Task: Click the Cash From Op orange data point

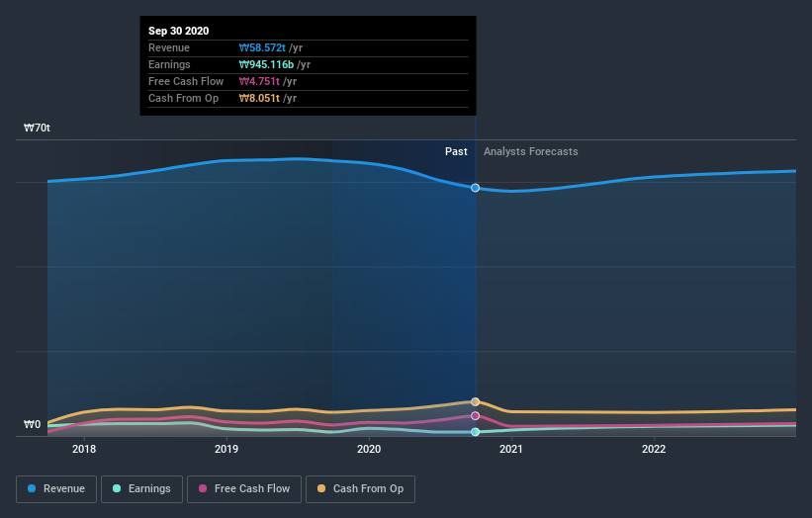Action: coord(475,402)
